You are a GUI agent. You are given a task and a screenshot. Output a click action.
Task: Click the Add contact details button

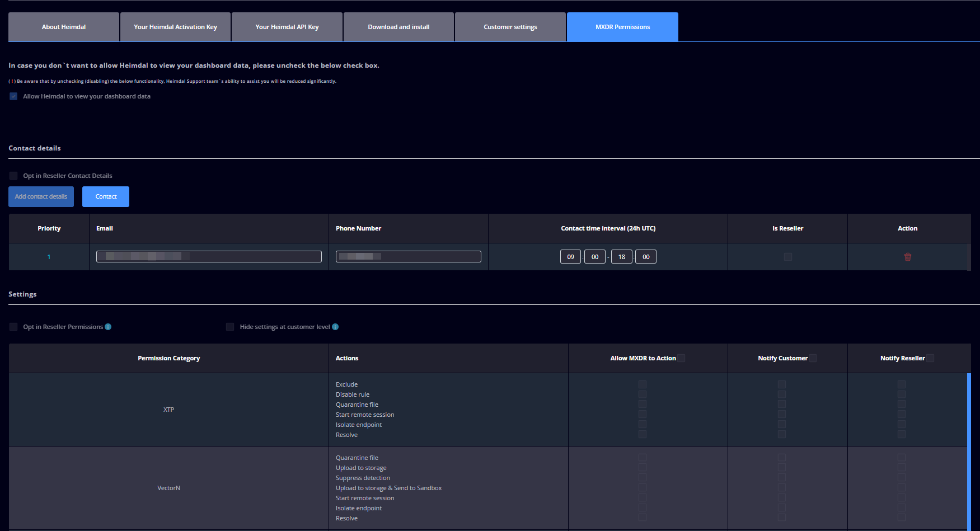41,196
